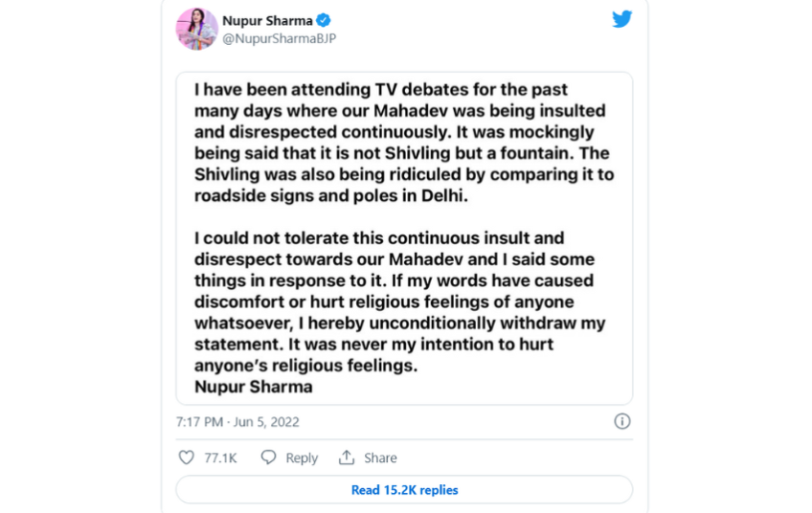Click the blue verified badge beside Nupur Sharma

pos(324,21)
